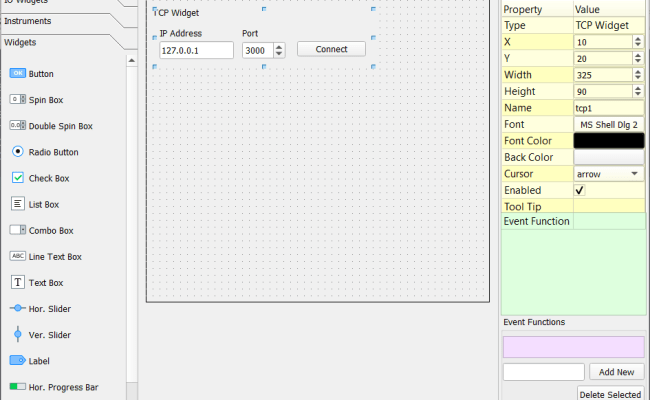Decrease the Y property stepper

tap(638, 61)
